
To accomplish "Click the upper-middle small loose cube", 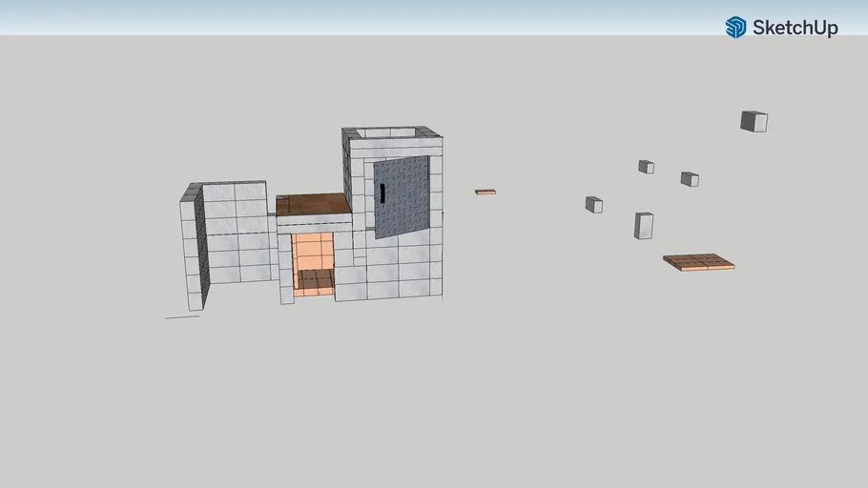I will point(646,167).
